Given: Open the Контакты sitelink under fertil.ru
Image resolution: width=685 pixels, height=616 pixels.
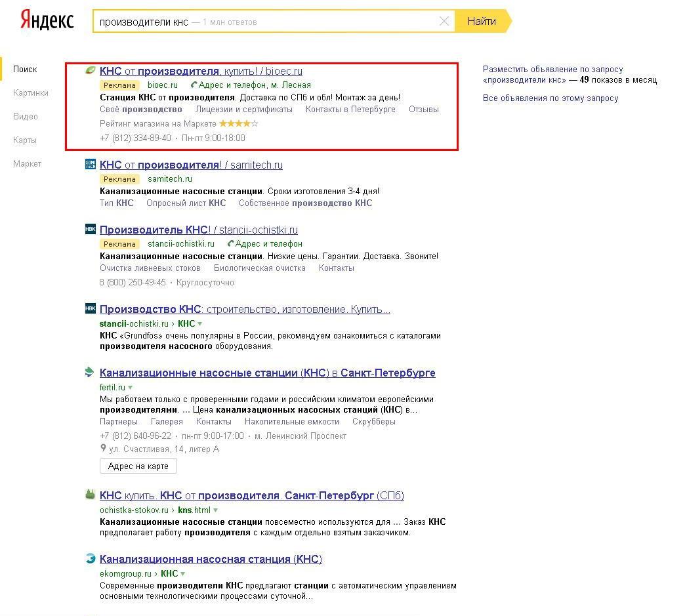Looking at the screenshot, I should 214,422.
